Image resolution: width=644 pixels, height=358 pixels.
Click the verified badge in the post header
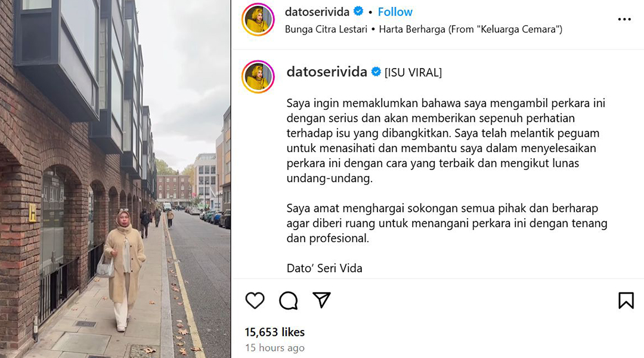[358, 11]
